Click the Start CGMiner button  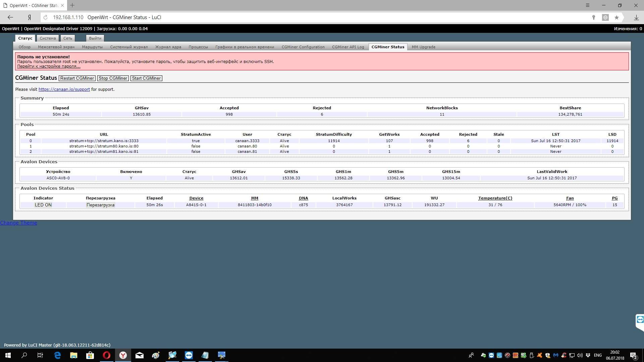[x=146, y=78]
